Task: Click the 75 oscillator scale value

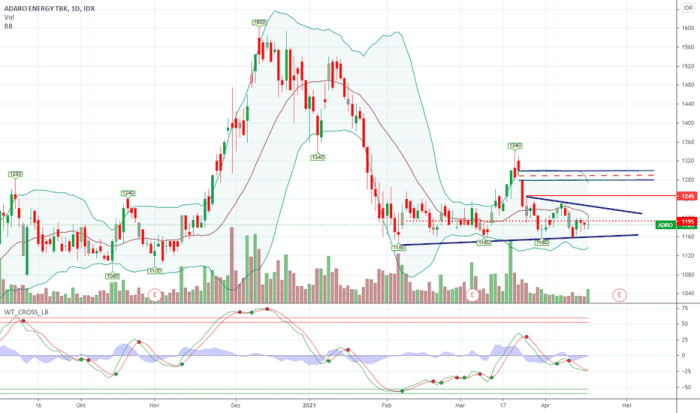Action: pos(684,308)
